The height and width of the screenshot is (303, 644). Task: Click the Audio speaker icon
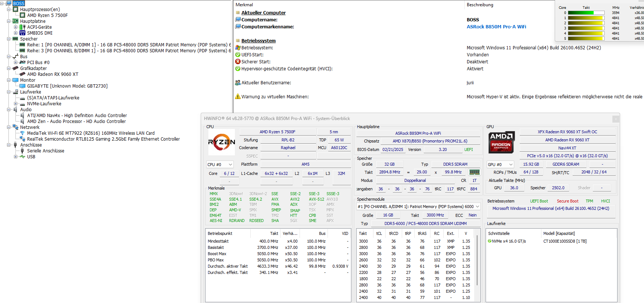[x=15, y=109]
